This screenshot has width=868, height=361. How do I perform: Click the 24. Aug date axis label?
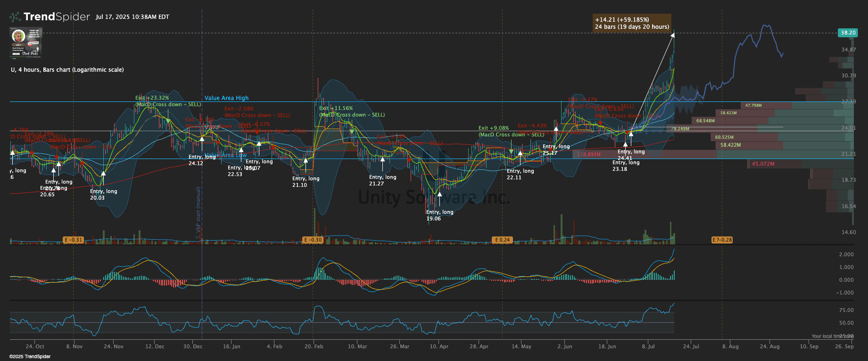769,346
